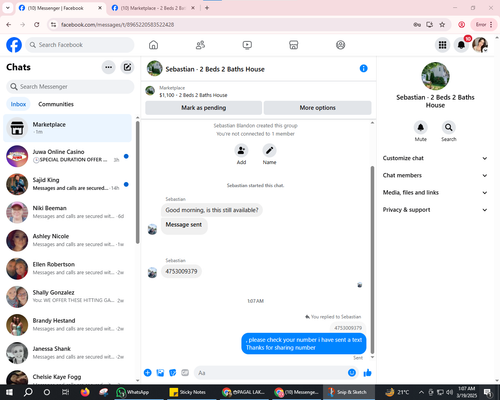
Task: Open the Windows Start menu
Action: click(x=9, y=392)
